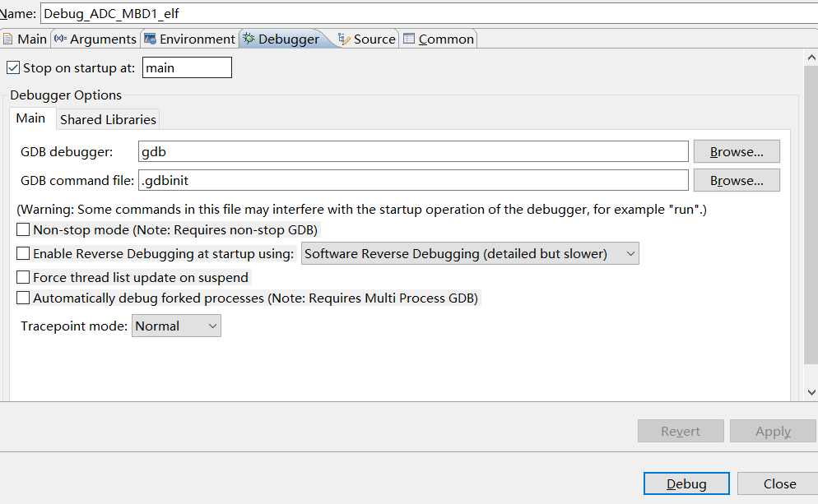This screenshot has height=504, width=818.
Task: Select the Main sub-tab in Debugger Options
Action: [x=30, y=118]
